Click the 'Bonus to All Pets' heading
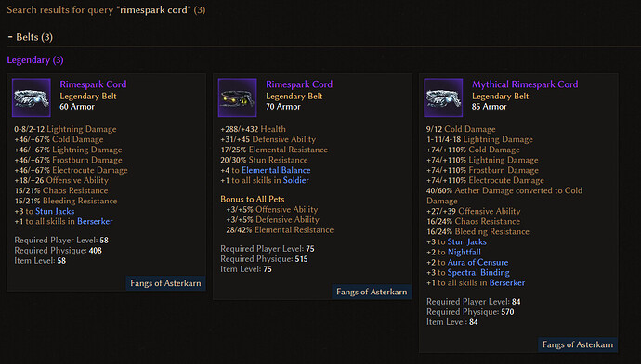 (x=253, y=200)
